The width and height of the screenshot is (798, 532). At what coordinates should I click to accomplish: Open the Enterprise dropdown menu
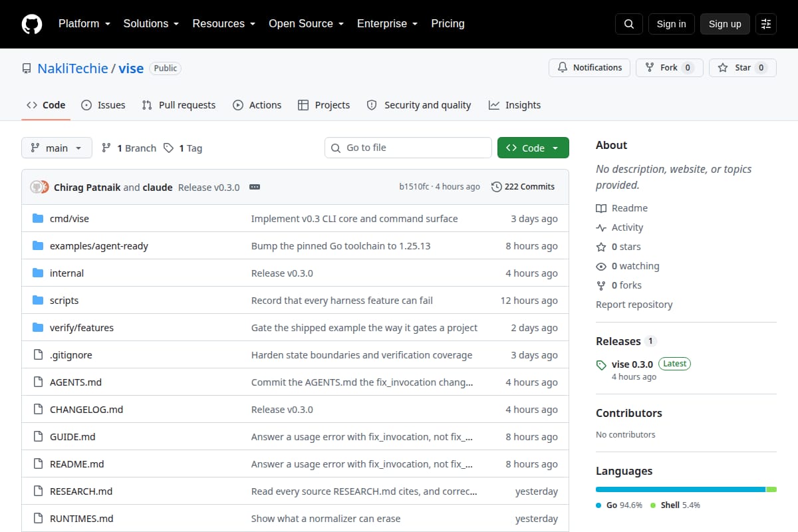tap(388, 23)
